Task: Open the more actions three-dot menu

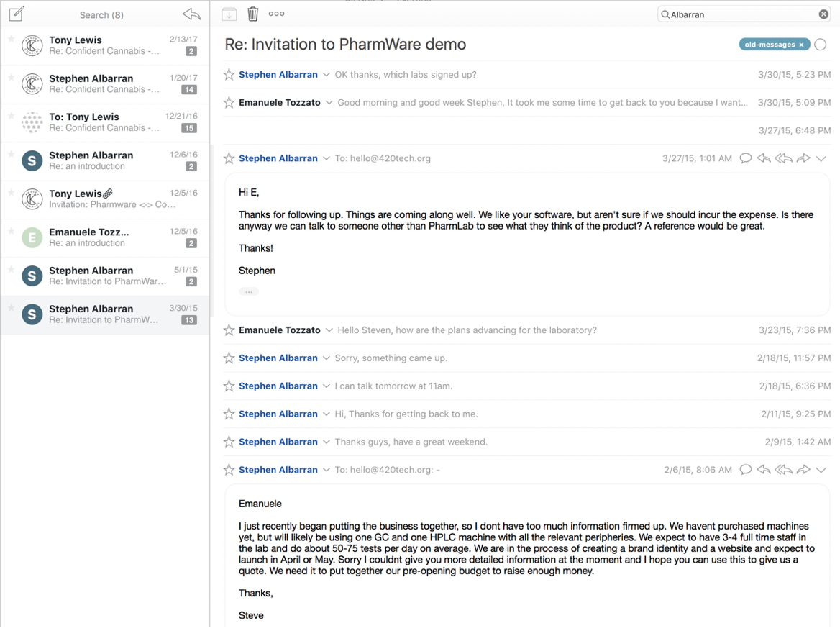Action: pyautogui.click(x=276, y=14)
